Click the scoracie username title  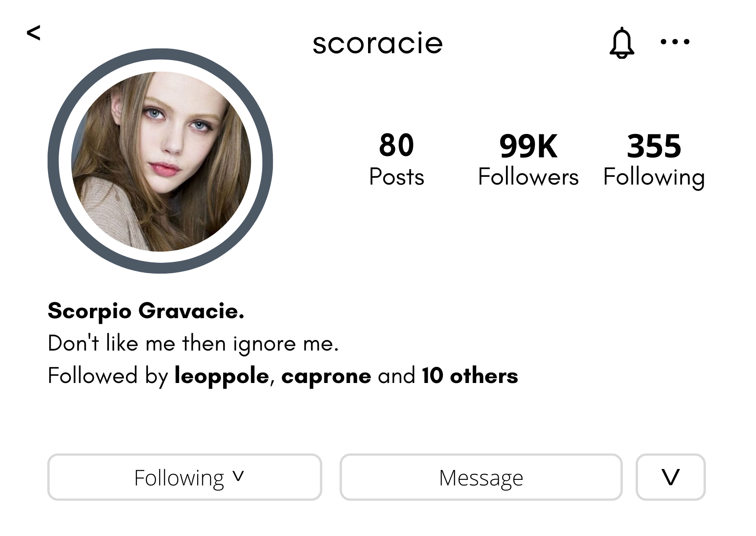click(378, 44)
